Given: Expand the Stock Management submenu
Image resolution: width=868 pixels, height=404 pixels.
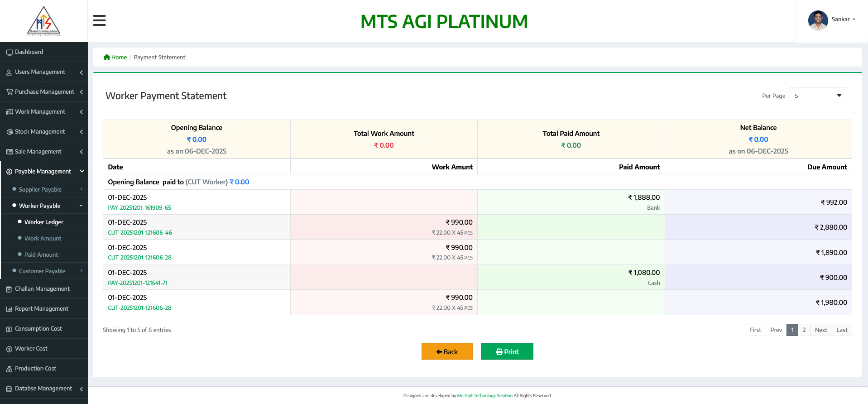Looking at the screenshot, I should (43, 132).
